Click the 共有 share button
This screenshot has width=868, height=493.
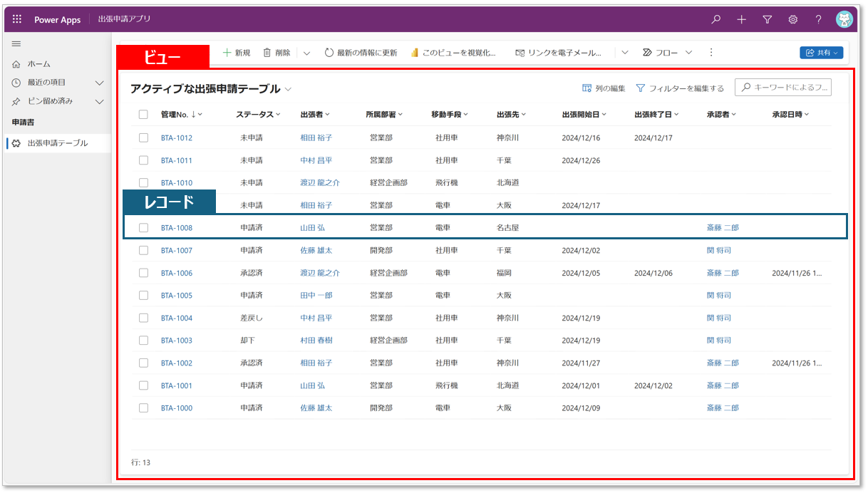(x=821, y=53)
